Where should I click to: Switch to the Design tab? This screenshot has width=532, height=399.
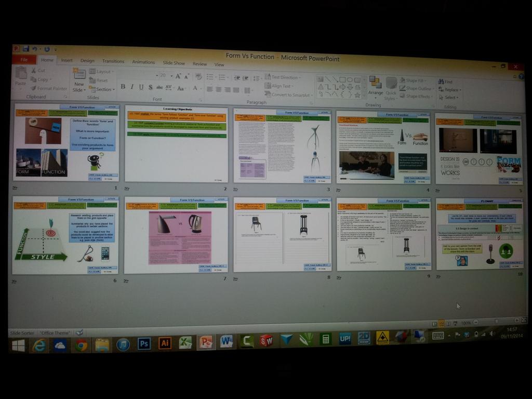pyautogui.click(x=87, y=61)
